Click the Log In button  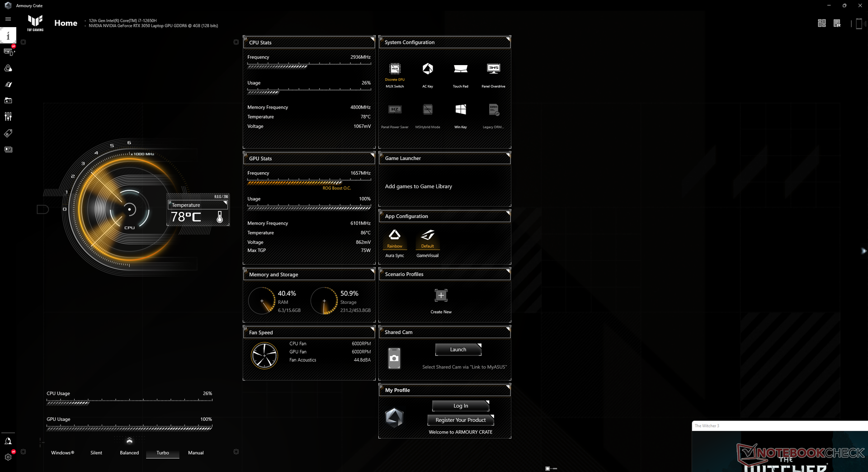[461, 406]
